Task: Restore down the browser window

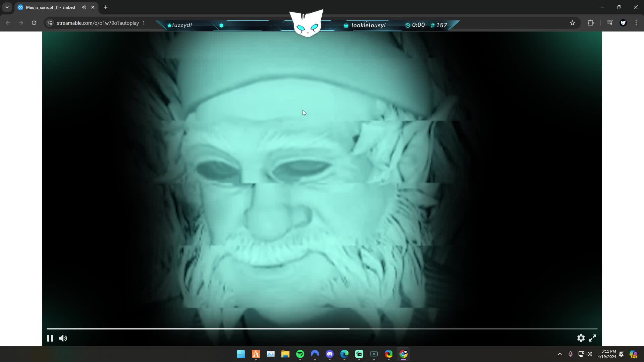Action: pos(619,7)
